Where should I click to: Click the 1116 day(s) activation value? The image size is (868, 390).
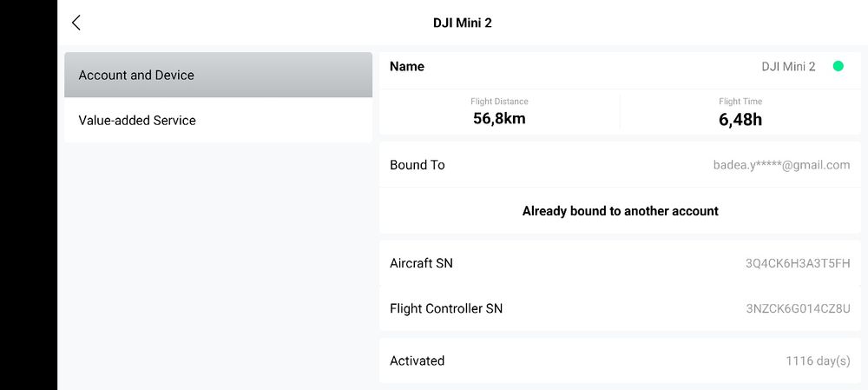pos(818,361)
